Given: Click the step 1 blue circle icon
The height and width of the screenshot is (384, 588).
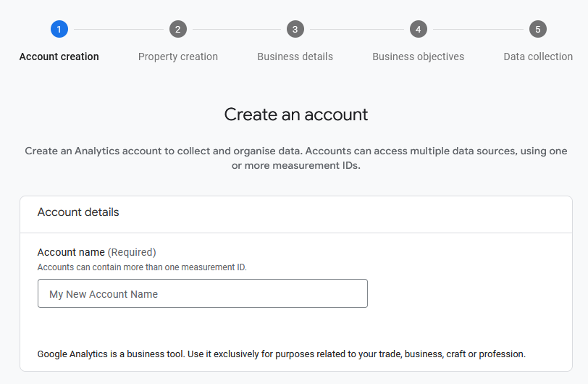Looking at the screenshot, I should [59, 29].
